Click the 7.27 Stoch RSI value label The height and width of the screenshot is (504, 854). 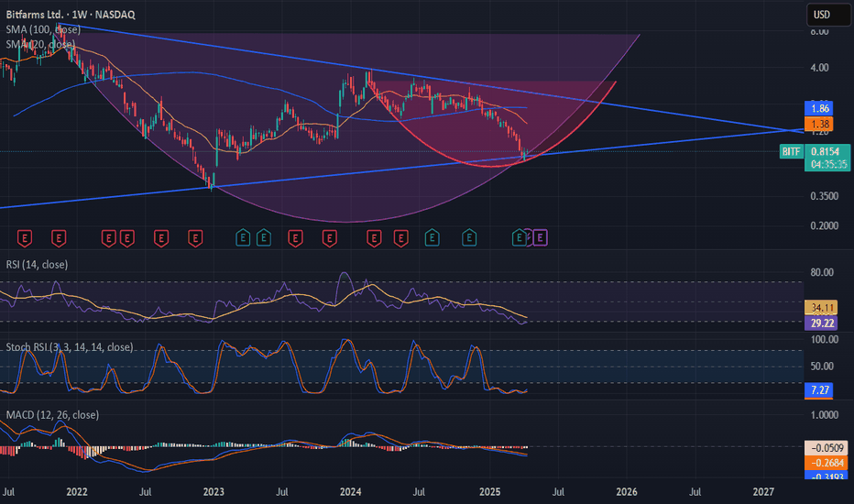coord(818,390)
